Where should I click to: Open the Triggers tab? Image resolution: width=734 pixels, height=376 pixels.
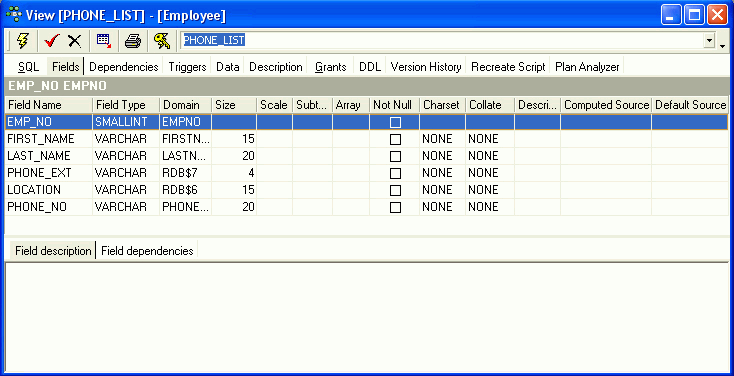coord(187,67)
